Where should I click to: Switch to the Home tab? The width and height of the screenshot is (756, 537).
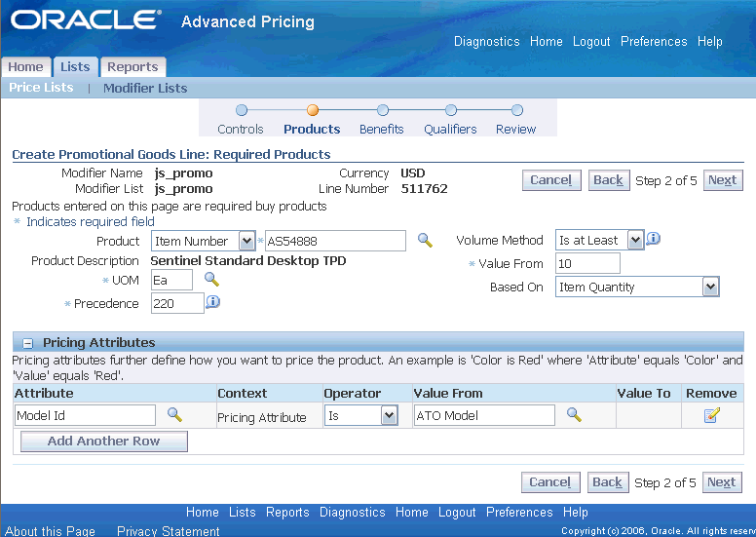pos(25,67)
